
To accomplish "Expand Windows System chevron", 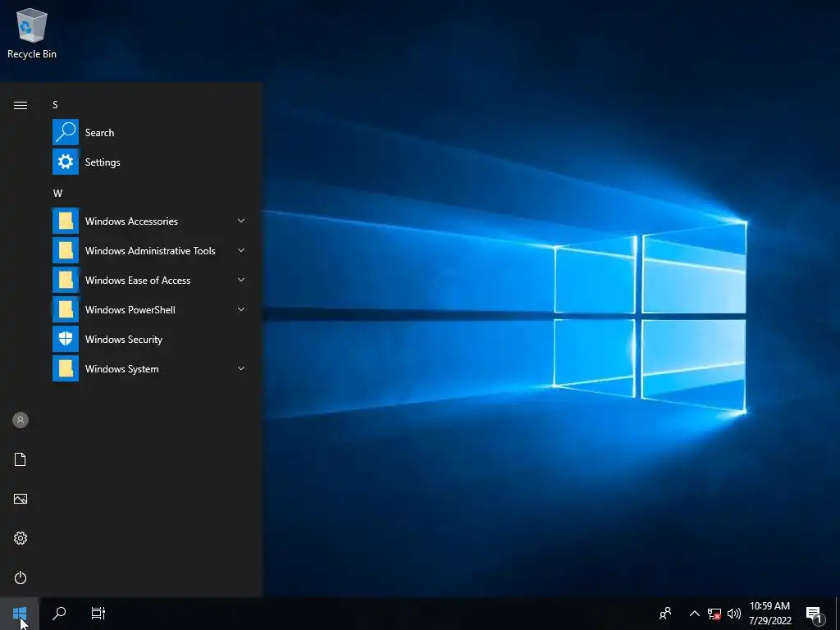I will (241, 368).
